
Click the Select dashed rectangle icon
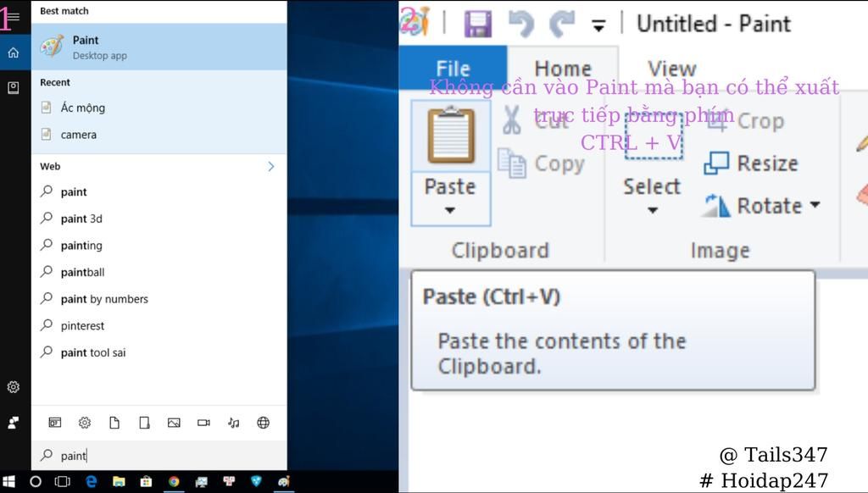click(x=654, y=136)
